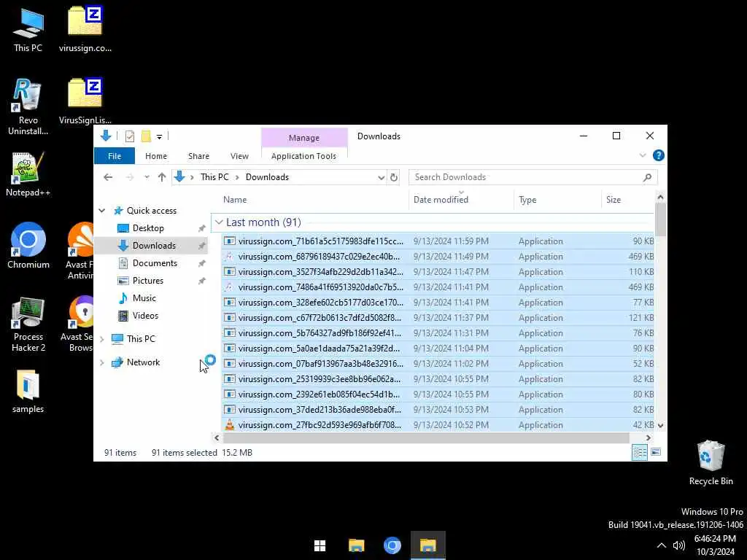Open VirusSignLis... zipped folder on desktop
This screenshot has height=560, width=747.
[x=85, y=101]
